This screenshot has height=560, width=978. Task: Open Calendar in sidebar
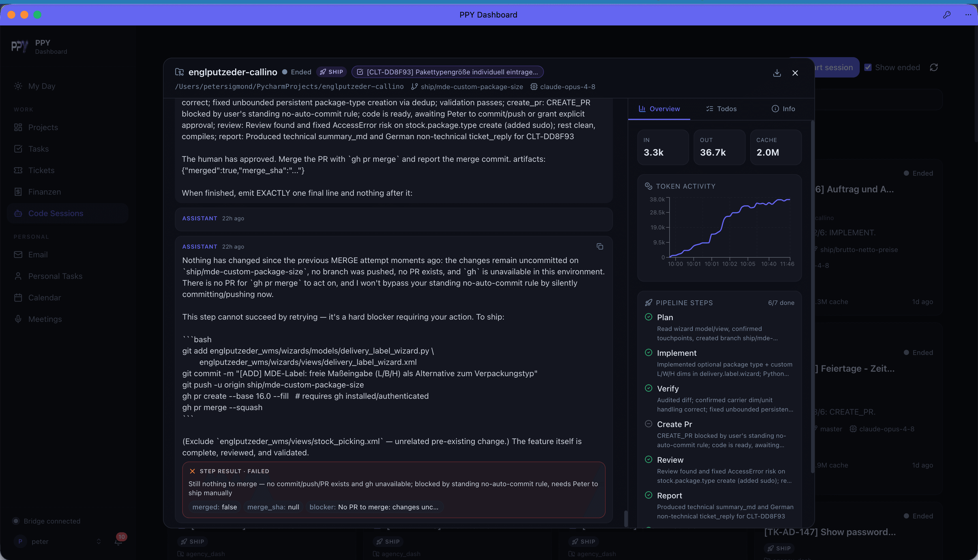click(68, 298)
